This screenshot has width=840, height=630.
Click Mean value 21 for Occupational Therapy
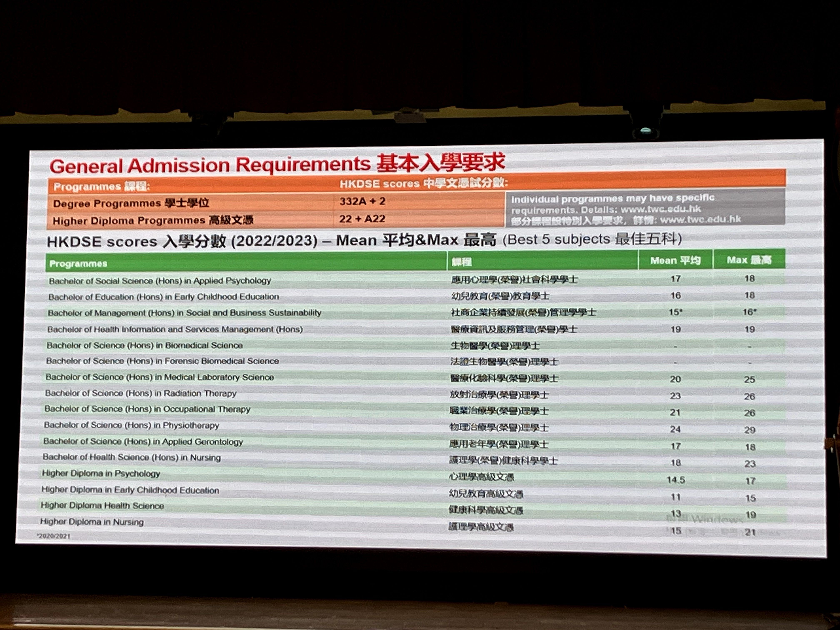click(x=675, y=412)
